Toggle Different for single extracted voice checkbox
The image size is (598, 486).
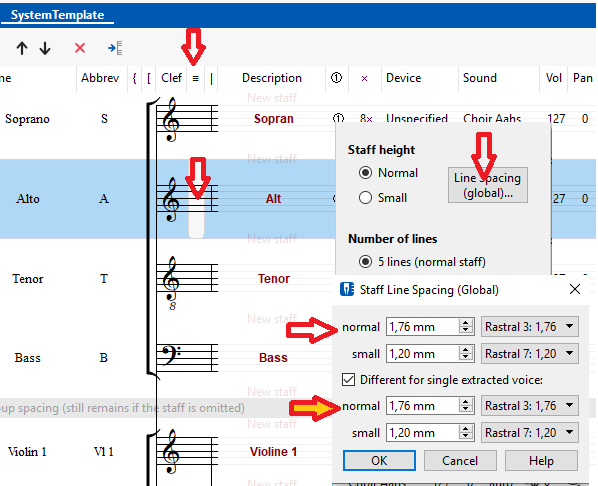pos(349,380)
